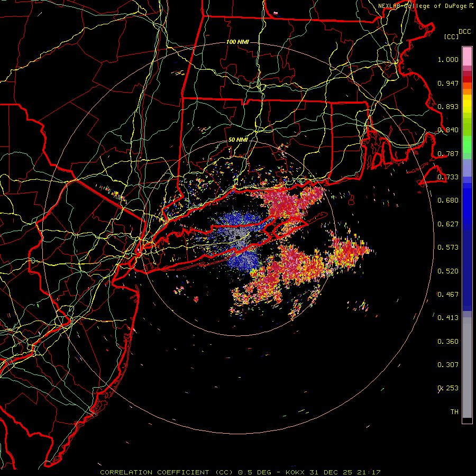Viewport: 476px width, 476px height.
Task: Select the 0.733 legend value
Action: pos(448,177)
